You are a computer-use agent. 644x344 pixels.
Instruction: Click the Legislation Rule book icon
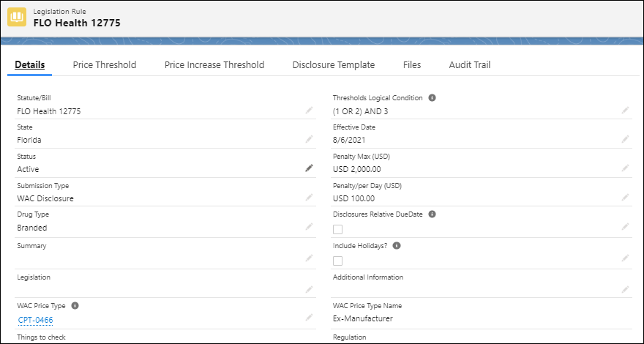point(17,18)
